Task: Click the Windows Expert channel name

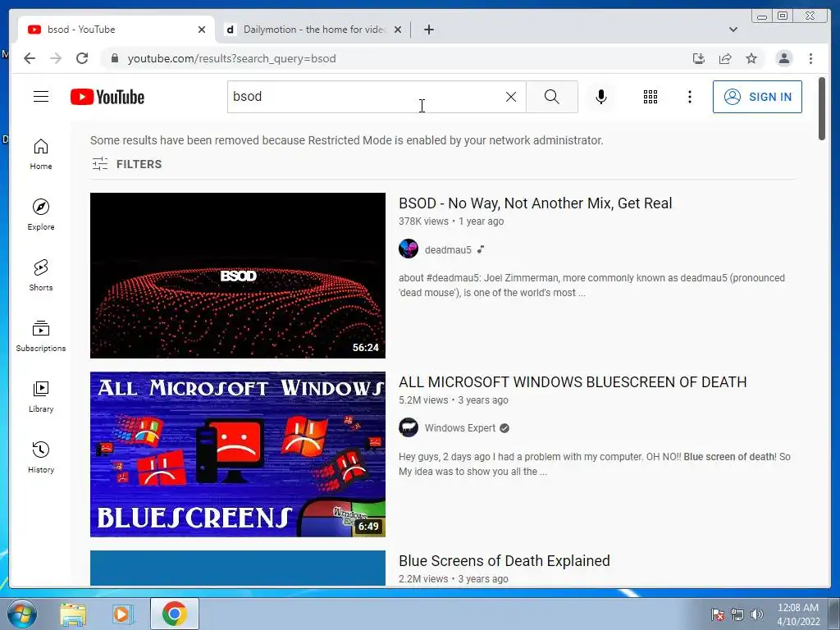Action: click(459, 428)
